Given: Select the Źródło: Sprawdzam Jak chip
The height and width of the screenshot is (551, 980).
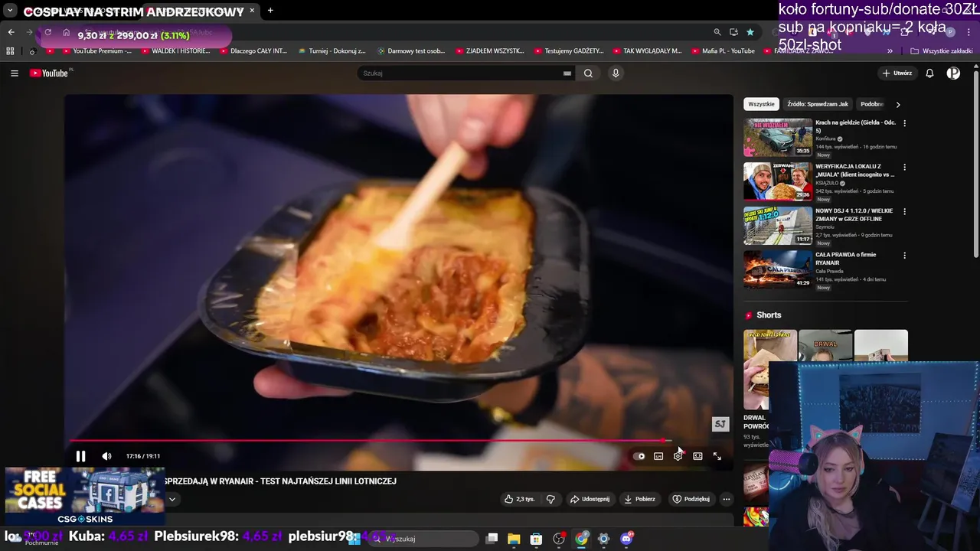Looking at the screenshot, I should [818, 104].
